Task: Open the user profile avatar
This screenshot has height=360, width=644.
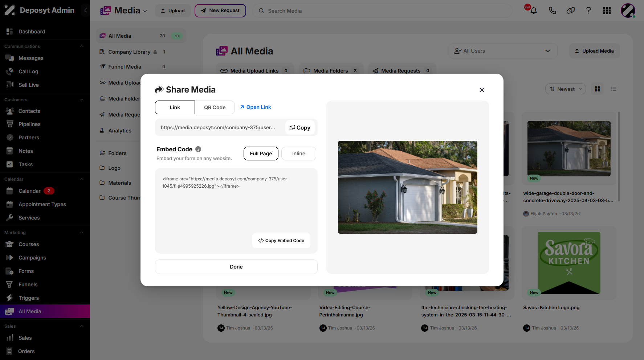Action: (628, 11)
